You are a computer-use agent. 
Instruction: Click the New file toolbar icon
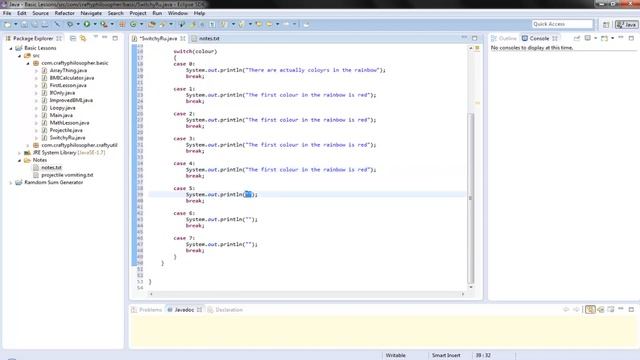coord(7,24)
